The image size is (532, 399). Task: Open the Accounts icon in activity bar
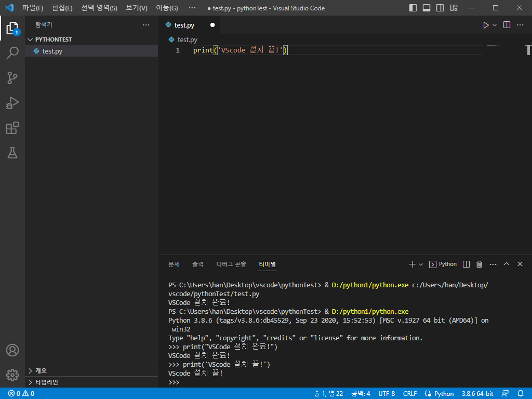tap(12, 350)
